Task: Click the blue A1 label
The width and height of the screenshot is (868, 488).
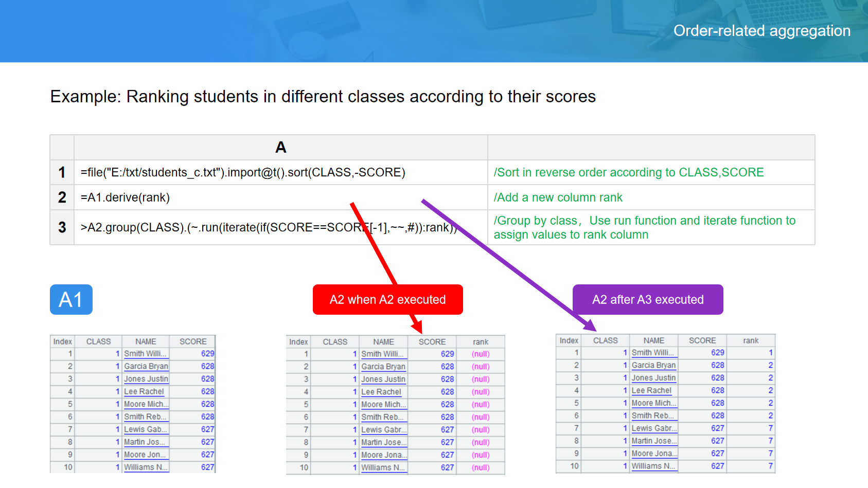Action: pyautogui.click(x=71, y=299)
